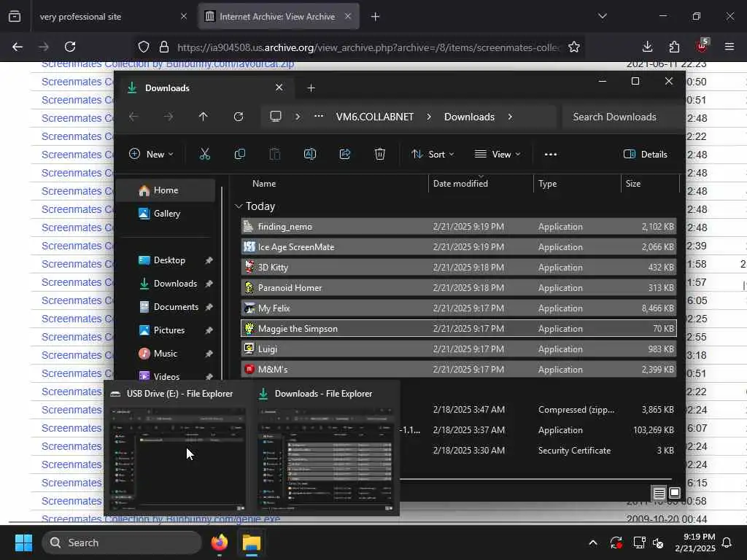Expand the chevron after VM6.COLLABNET in breadcrumb
747x560 pixels.
pos(429,117)
